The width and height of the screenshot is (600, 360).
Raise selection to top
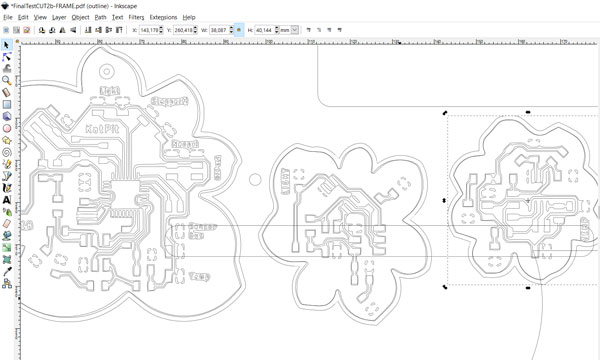(119, 29)
